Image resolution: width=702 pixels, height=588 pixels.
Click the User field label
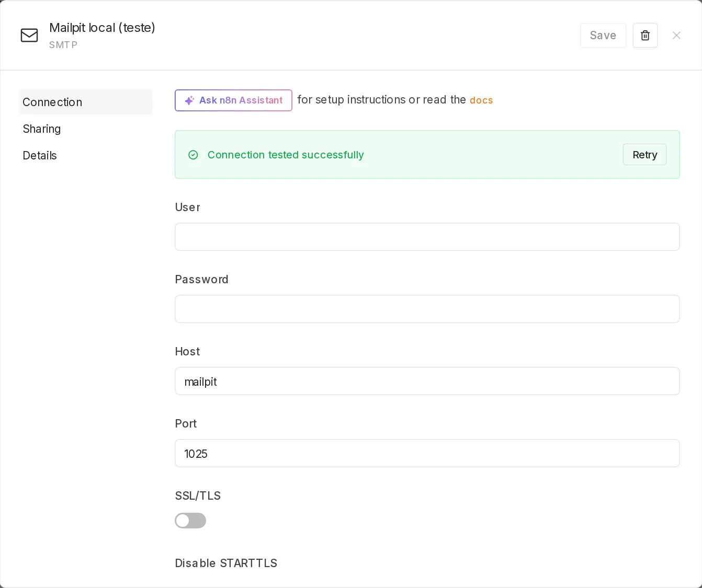[x=187, y=207]
